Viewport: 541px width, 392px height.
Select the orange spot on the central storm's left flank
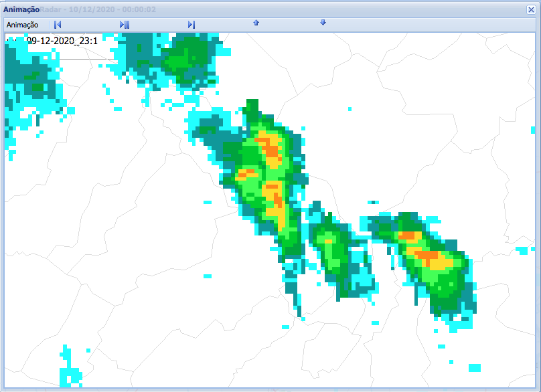(246, 173)
